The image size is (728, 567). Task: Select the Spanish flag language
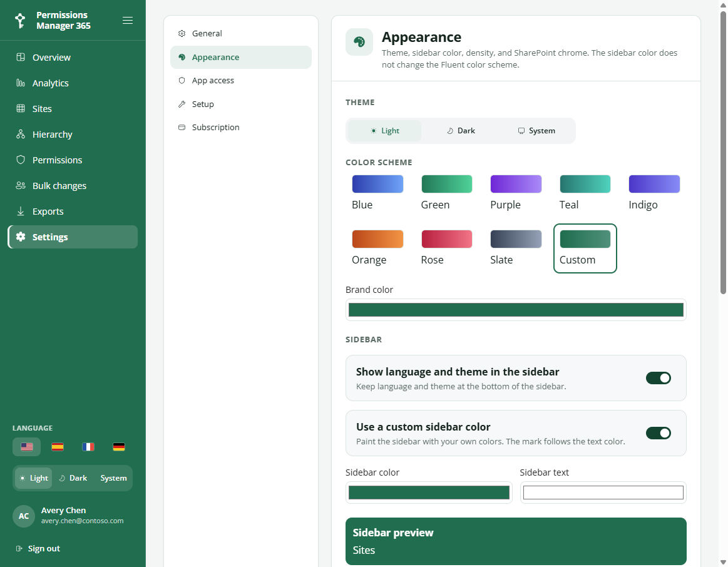[58, 447]
